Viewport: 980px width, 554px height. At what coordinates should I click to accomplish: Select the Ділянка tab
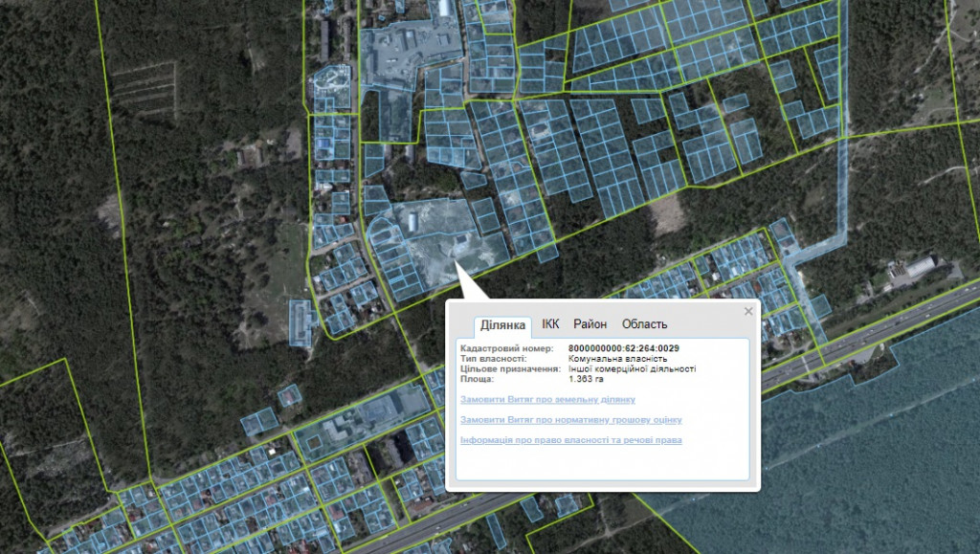[502, 324]
